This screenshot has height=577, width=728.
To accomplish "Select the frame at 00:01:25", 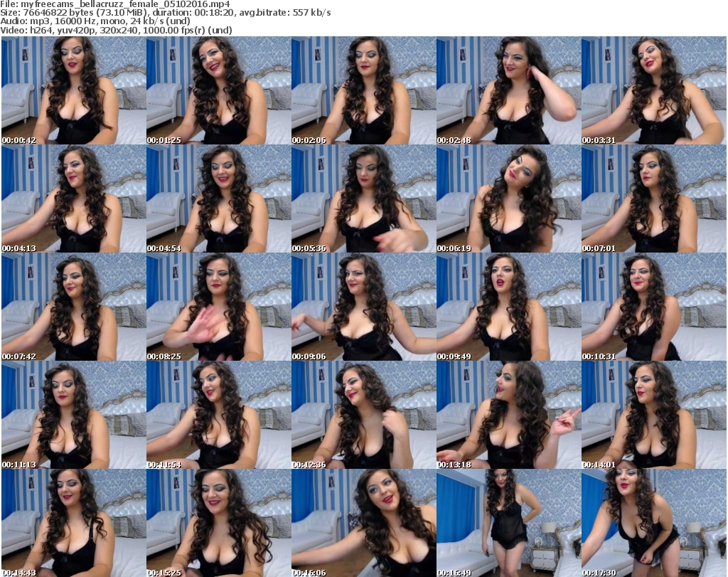I will click(218, 90).
